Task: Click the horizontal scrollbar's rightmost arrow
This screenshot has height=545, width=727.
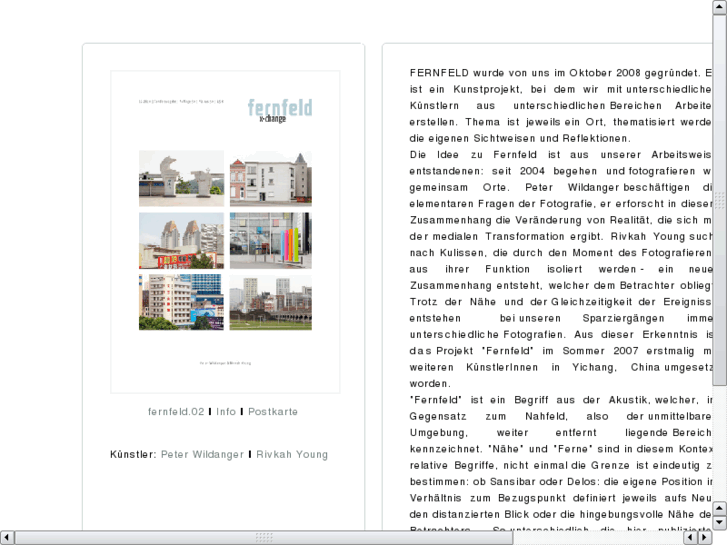Action: pos(705,538)
